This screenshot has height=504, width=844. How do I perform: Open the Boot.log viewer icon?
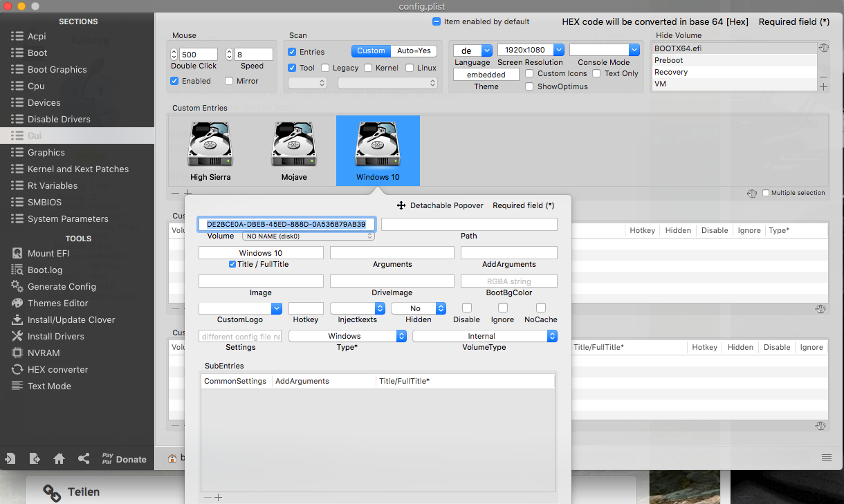[17, 270]
